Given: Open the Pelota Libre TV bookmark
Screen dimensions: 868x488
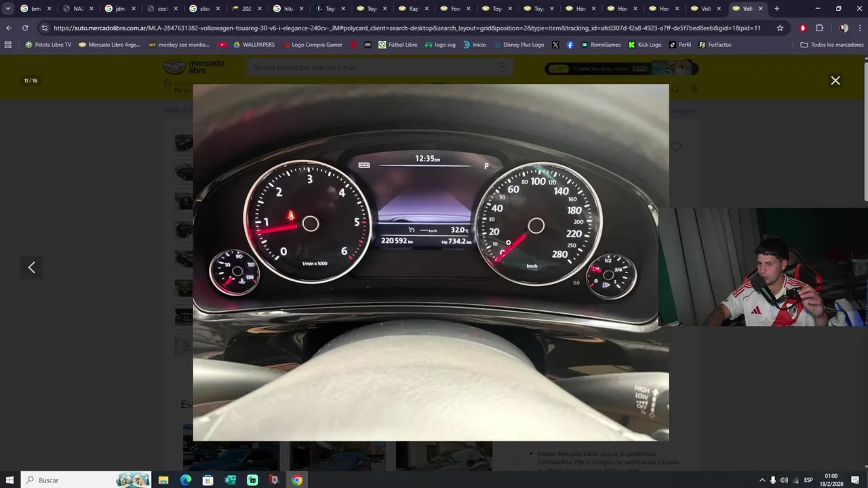Looking at the screenshot, I should point(47,45).
